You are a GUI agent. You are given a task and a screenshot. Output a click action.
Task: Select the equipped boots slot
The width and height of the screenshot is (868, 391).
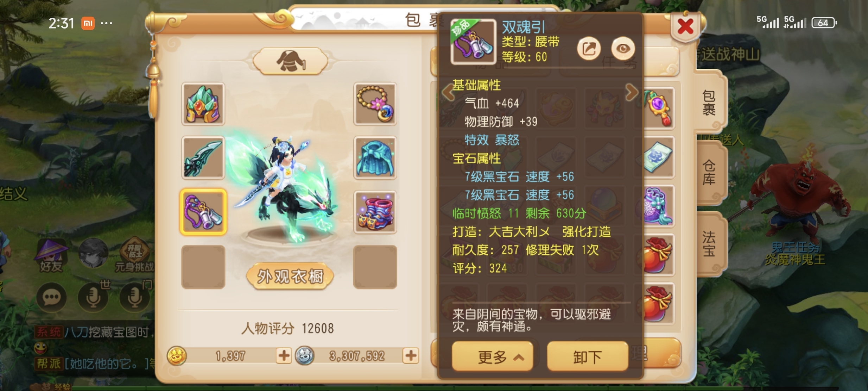(x=375, y=212)
